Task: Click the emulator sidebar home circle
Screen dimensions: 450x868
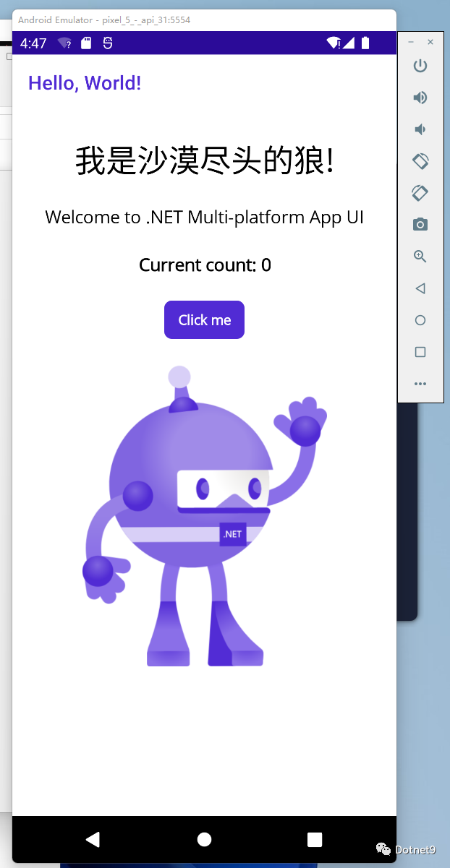Action: click(420, 320)
